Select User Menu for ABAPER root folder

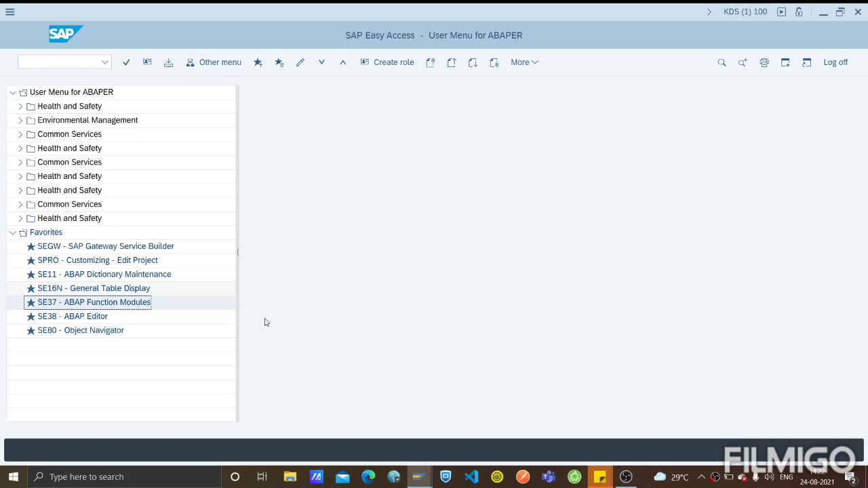(71, 92)
